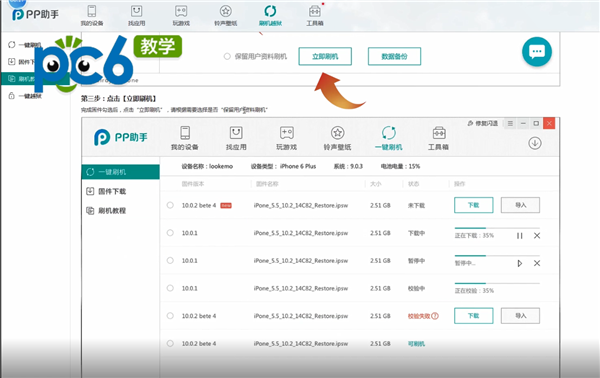Select 保留用户资料刷机 radio option
Viewport: 600px width, 378px height.
[x=227, y=56]
